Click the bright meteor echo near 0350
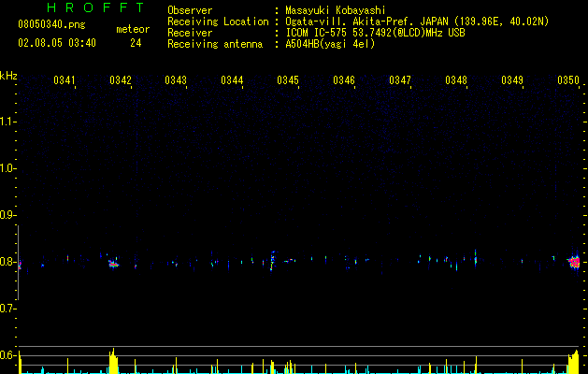The width and height of the screenshot is (588, 374). click(x=574, y=262)
